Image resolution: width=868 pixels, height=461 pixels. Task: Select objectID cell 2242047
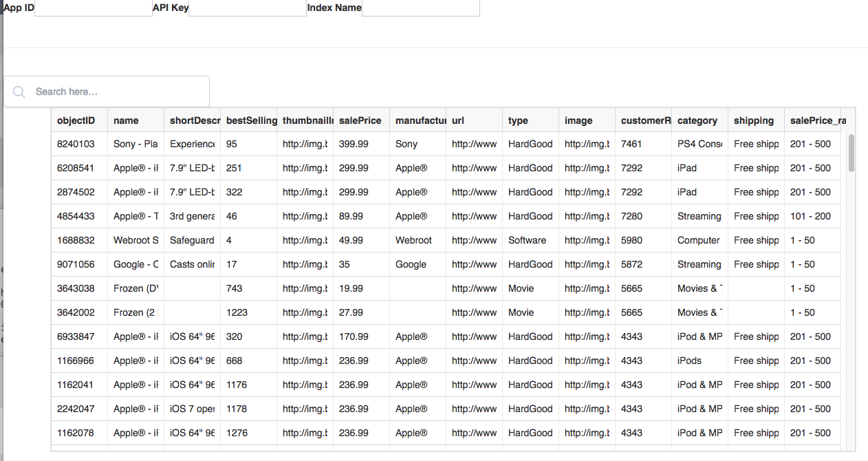coord(79,409)
